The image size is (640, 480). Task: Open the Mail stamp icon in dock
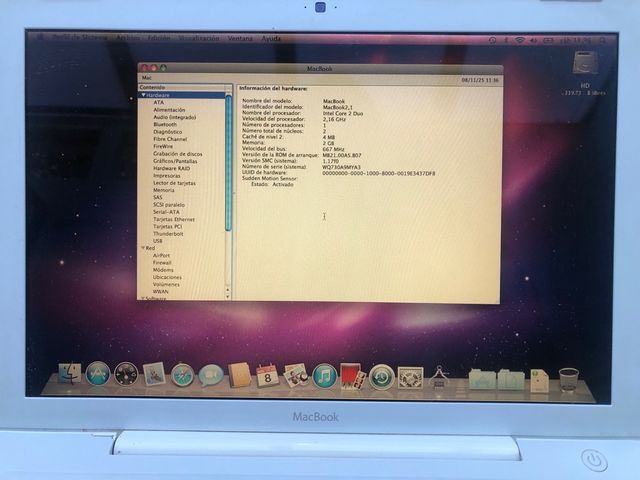pos(154,374)
